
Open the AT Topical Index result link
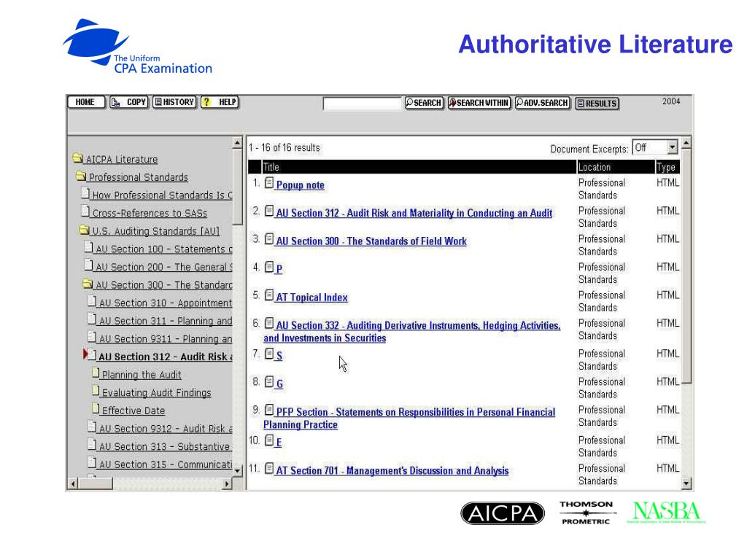pos(311,297)
